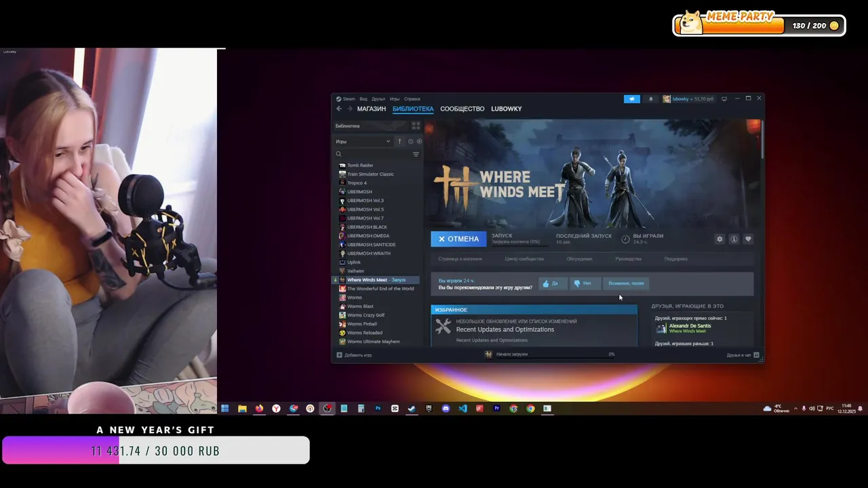Open the Игры menu in menu bar
Screen dimensions: 868x488
[395, 99]
